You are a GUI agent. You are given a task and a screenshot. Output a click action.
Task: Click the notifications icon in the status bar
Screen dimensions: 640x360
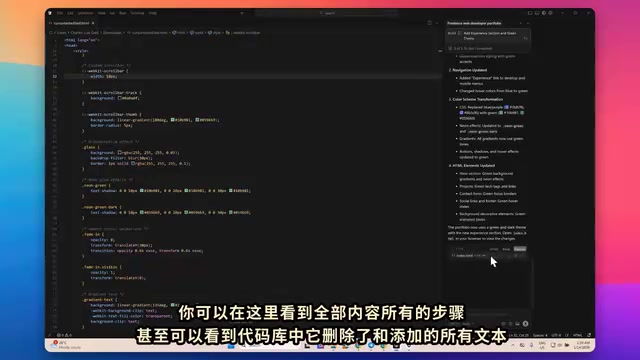(x=589, y=336)
